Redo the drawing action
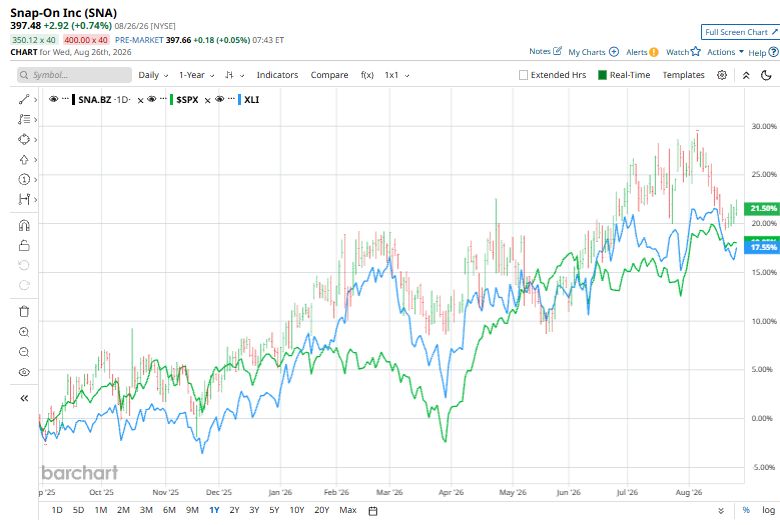The image size is (780, 525). 24,285
